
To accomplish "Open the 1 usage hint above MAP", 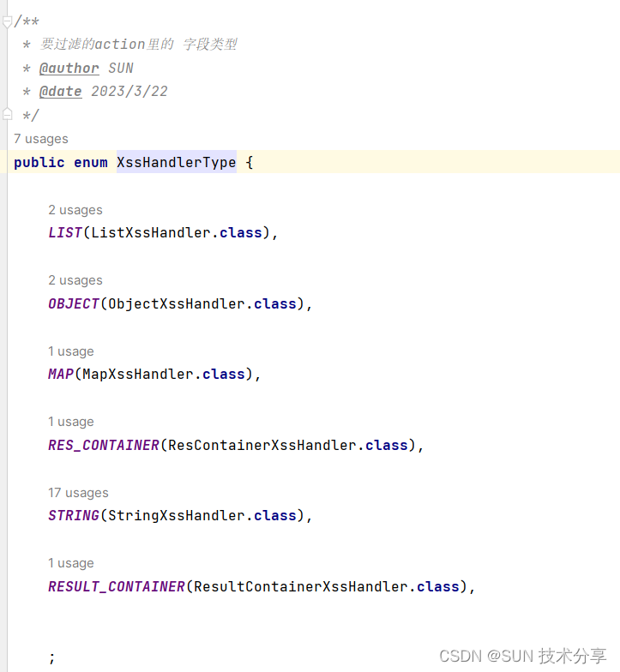I will 70,351.
